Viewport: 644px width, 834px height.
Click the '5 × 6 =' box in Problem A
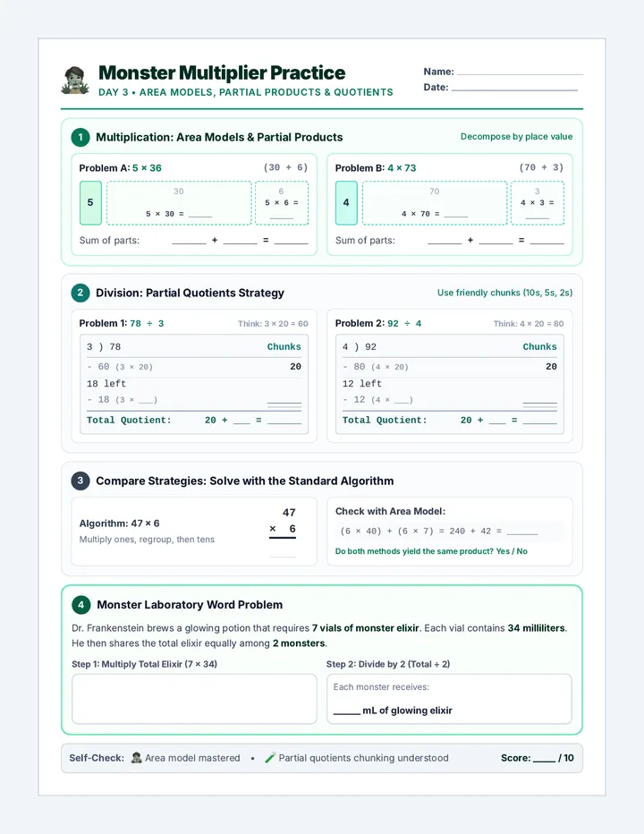click(282, 202)
